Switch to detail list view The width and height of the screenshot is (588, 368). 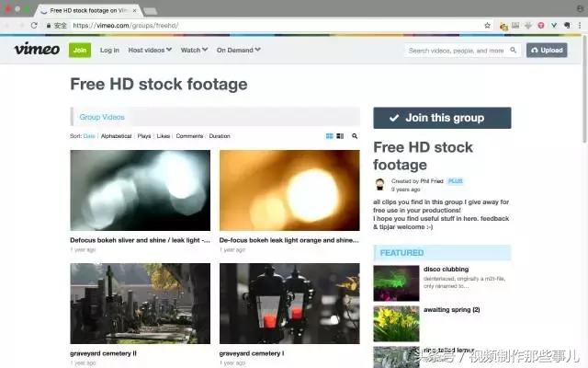340,136
